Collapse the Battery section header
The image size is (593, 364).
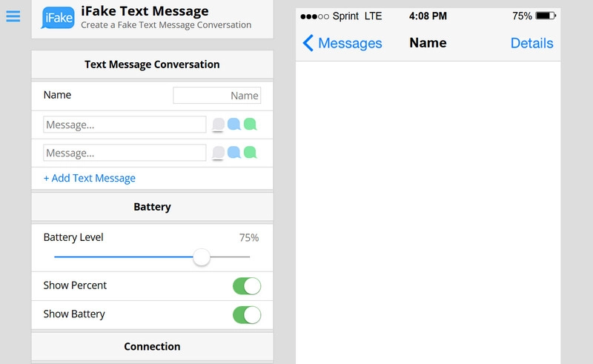point(152,207)
